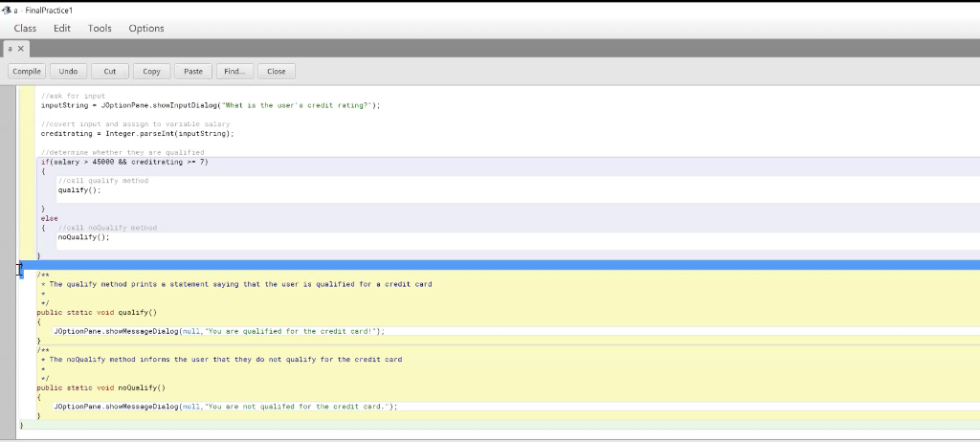Image resolution: width=980 pixels, height=442 pixels.
Task: Click the inputString = JOptionPane.showInputDialog line
Action: pyautogui.click(x=211, y=105)
